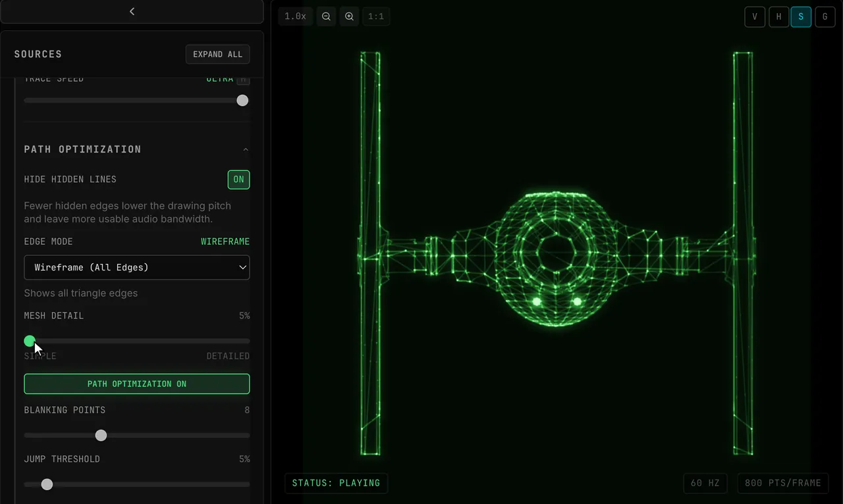Switch to the V view mode
Screen dimensions: 843x504
(x=755, y=17)
